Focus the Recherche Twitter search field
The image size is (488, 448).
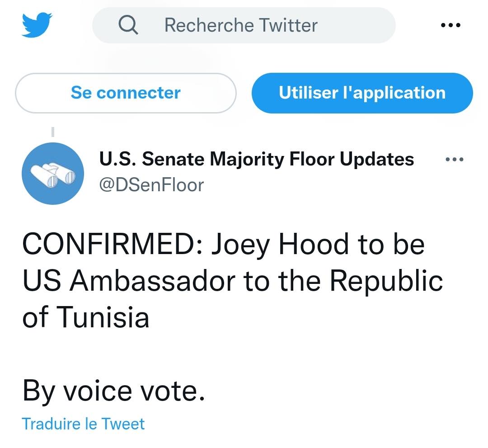[x=244, y=25]
